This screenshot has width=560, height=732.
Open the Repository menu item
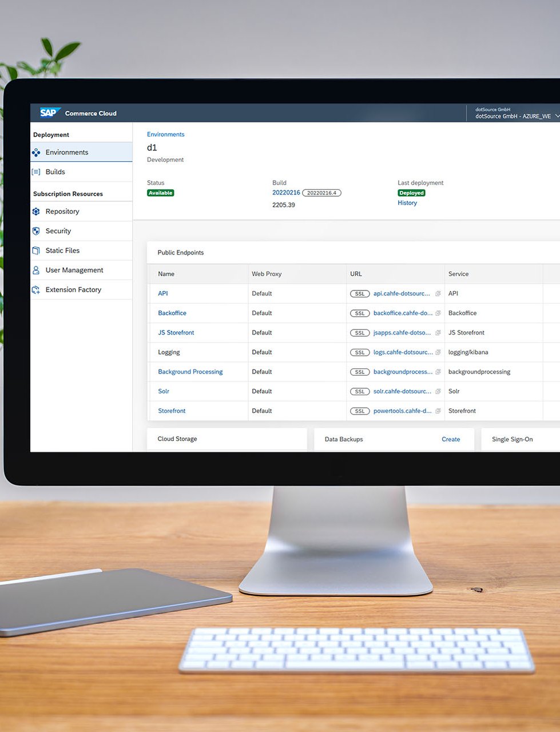point(62,212)
